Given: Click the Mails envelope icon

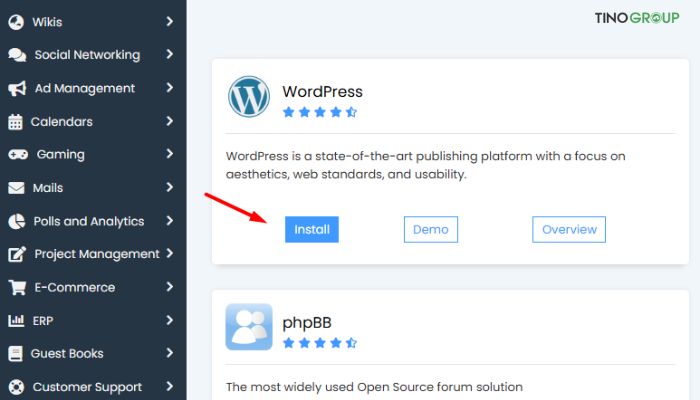Looking at the screenshot, I should tap(16, 188).
